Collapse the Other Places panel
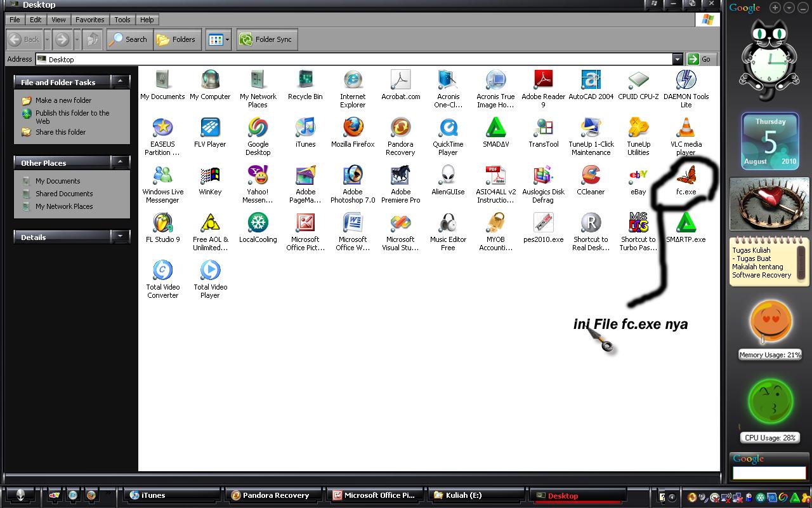This screenshot has height=508, width=812. point(120,162)
